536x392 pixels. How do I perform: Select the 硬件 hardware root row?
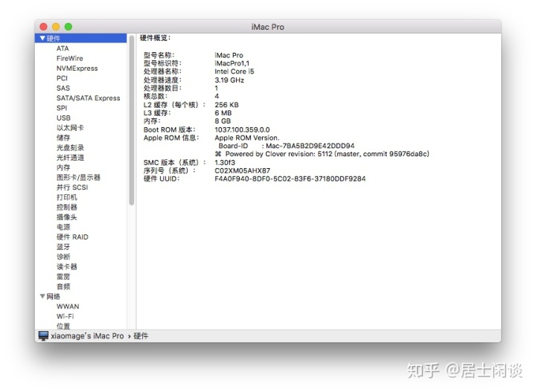[x=80, y=38]
